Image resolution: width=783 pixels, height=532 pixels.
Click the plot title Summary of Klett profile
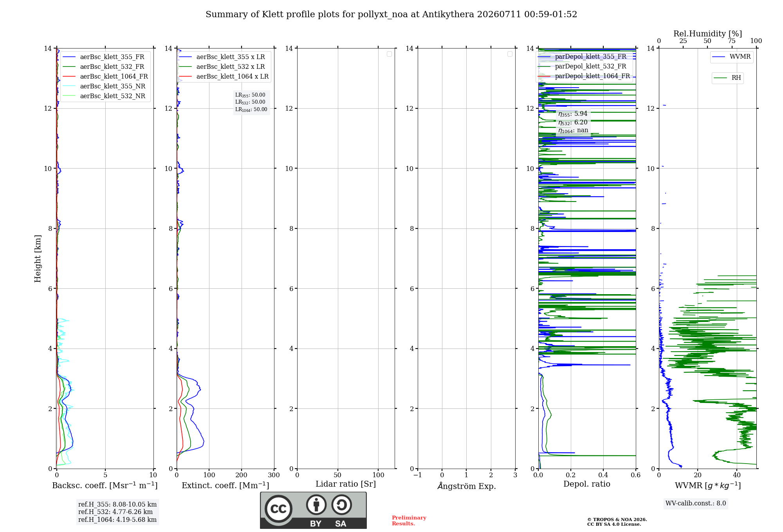tap(391, 14)
